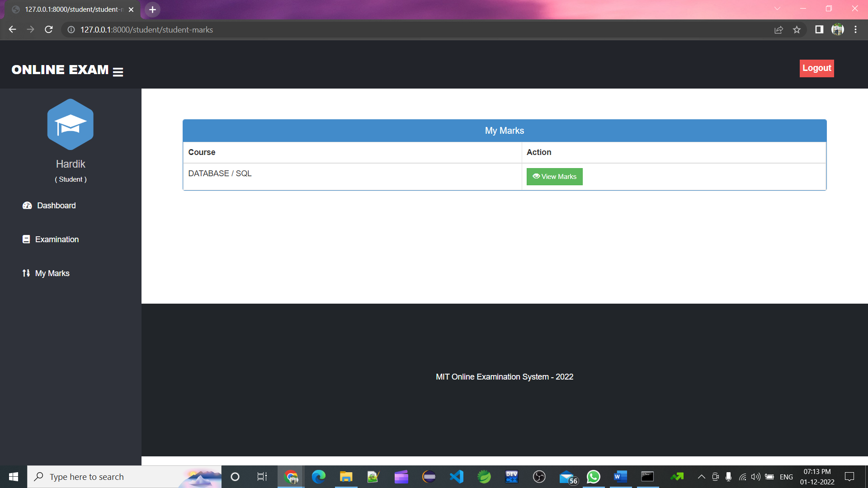The height and width of the screenshot is (488, 868).
Task: Open the Chrome three-dot menu
Action: pyautogui.click(x=855, y=29)
